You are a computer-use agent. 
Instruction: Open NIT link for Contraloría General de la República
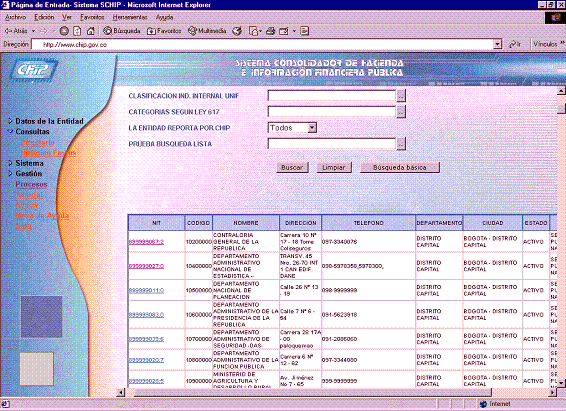[x=146, y=242]
